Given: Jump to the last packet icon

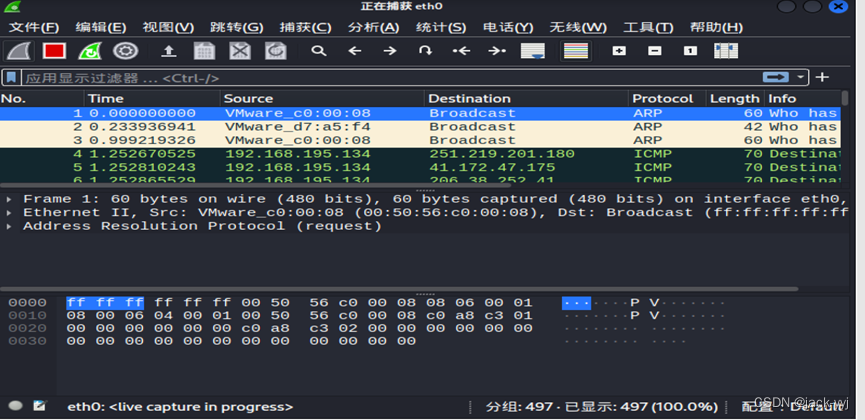Looking at the screenshot, I should coord(497,51).
